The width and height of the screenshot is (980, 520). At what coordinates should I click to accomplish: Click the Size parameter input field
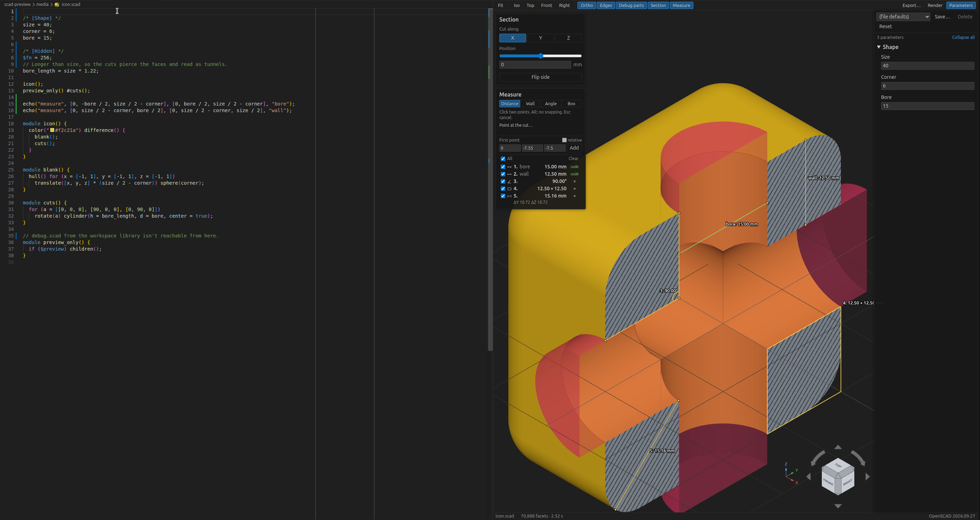[927, 66]
